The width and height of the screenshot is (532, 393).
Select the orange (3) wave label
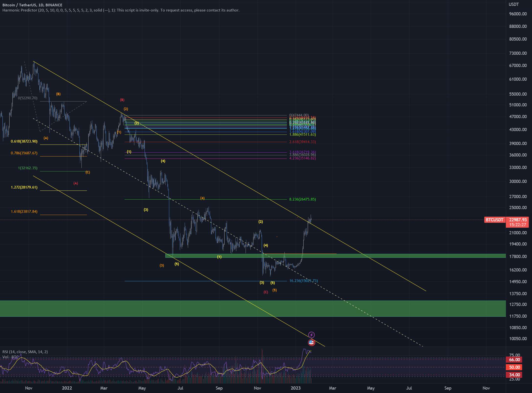click(x=162, y=265)
